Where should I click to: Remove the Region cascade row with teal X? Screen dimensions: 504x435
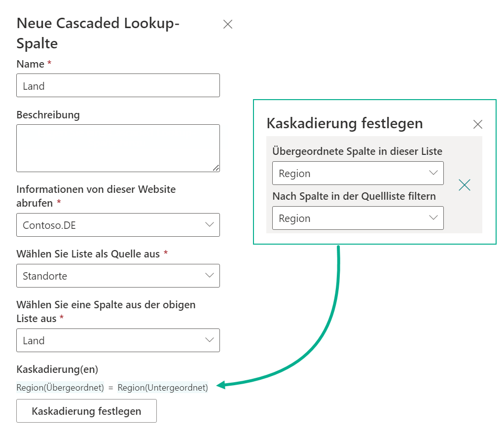pyautogui.click(x=465, y=185)
